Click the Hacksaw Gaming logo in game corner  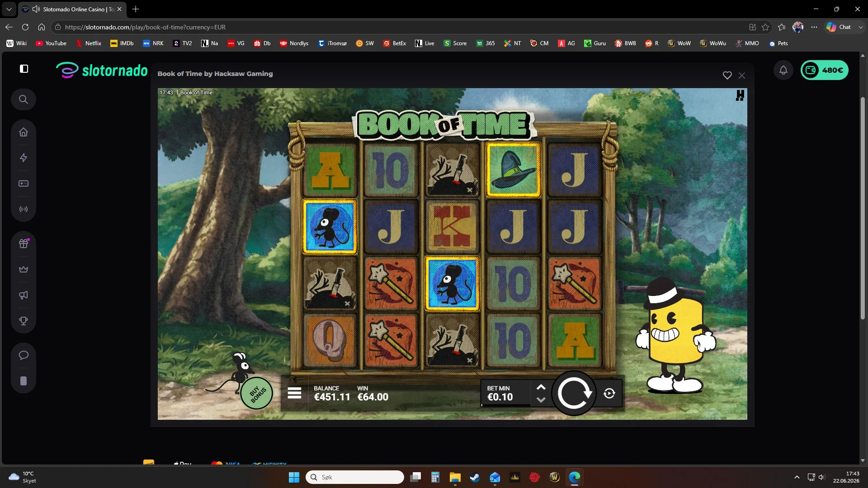pos(740,95)
